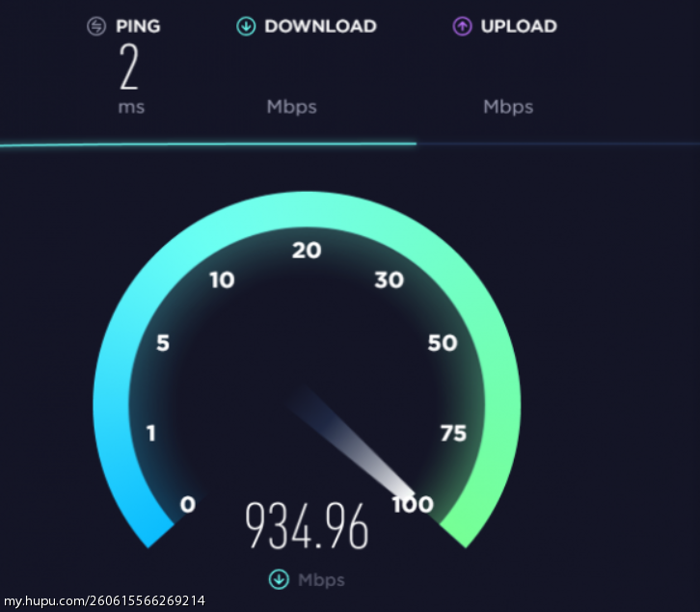Click the ping value 2
This screenshot has height=612, width=700.
[129, 67]
